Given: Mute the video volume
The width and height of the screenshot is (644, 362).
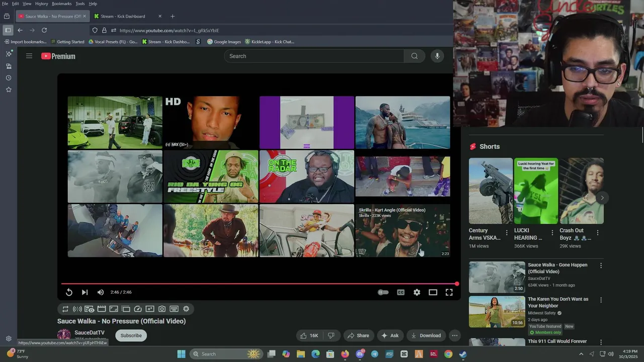Looking at the screenshot, I should (x=101, y=292).
